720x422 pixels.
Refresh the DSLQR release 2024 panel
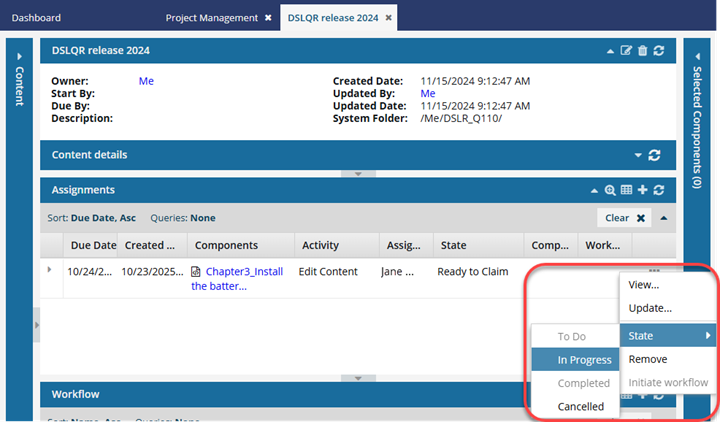coord(658,50)
